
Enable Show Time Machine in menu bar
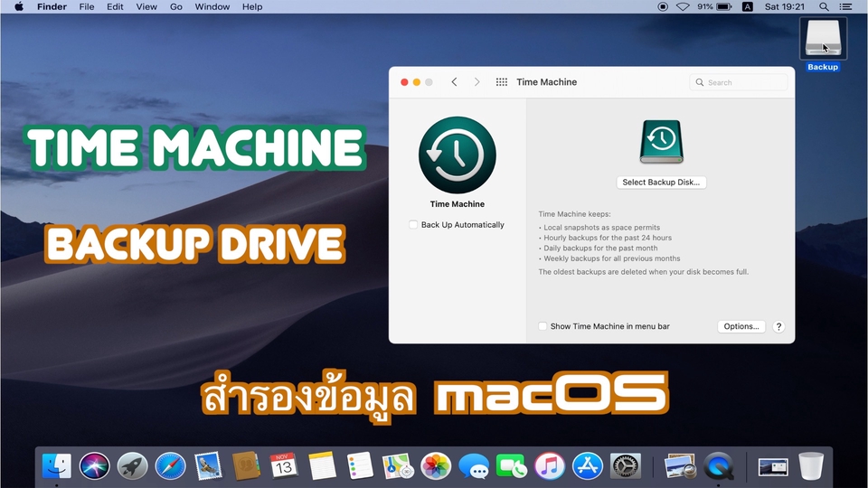click(x=542, y=326)
